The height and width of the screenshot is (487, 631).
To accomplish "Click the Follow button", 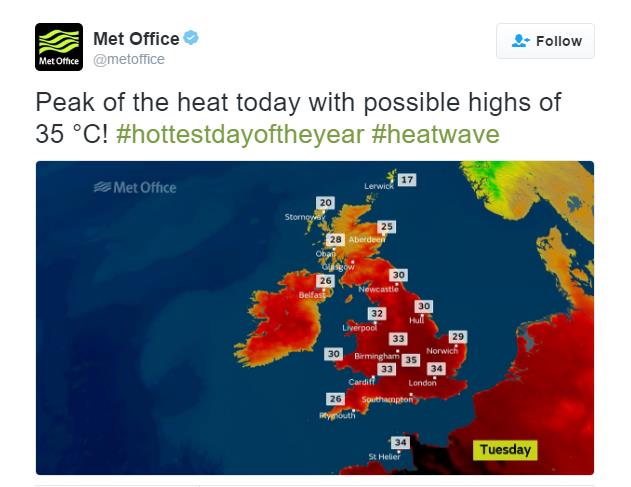I will click(545, 41).
